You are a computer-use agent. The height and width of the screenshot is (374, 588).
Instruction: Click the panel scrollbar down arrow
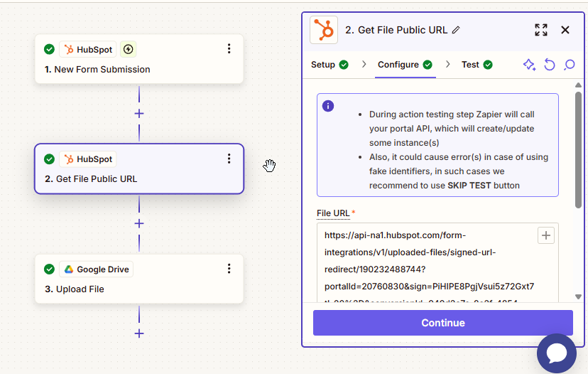pyautogui.click(x=578, y=296)
